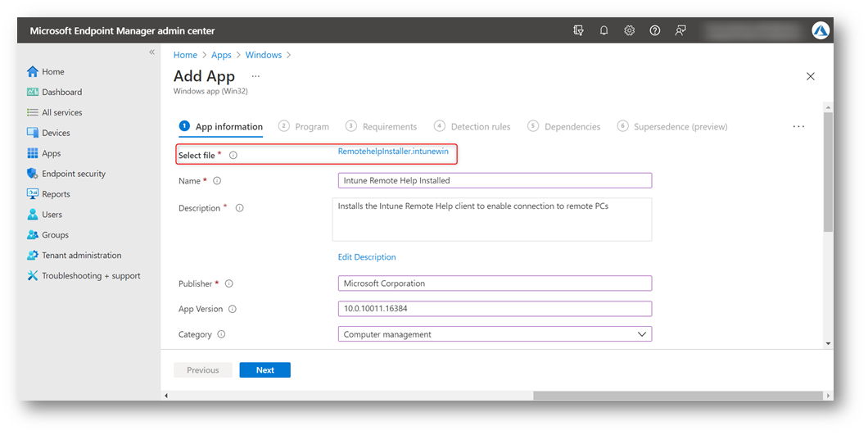This screenshot has width=868, height=435.
Task: Open portal settings gear
Action: (x=630, y=30)
